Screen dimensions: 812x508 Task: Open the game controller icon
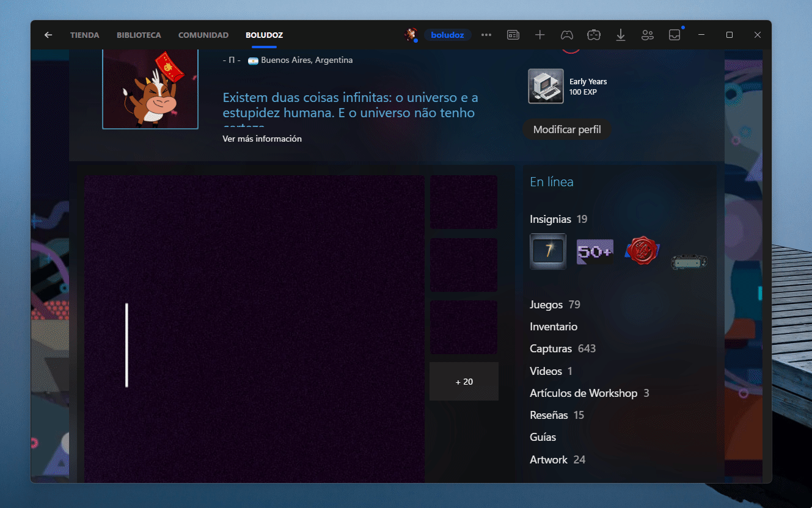point(567,35)
